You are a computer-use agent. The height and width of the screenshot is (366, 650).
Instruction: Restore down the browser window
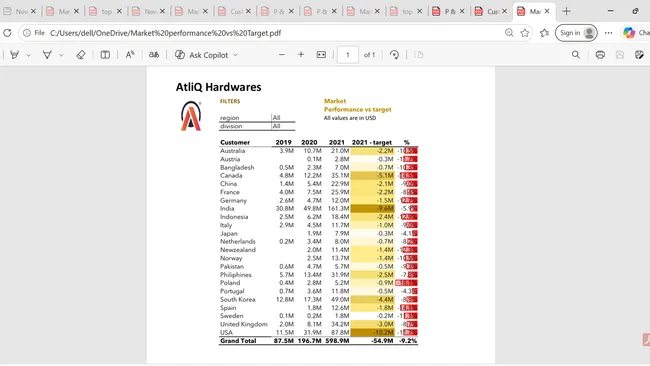click(x=635, y=11)
